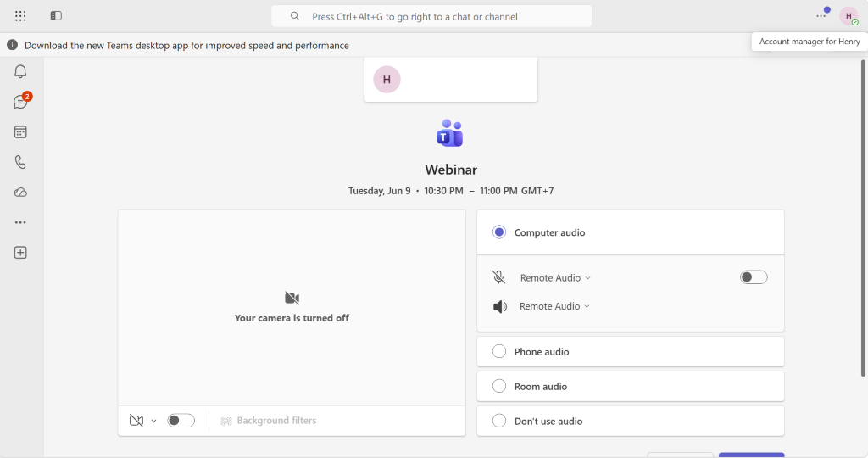Click the download new Teams app banner text

pyautogui.click(x=186, y=46)
